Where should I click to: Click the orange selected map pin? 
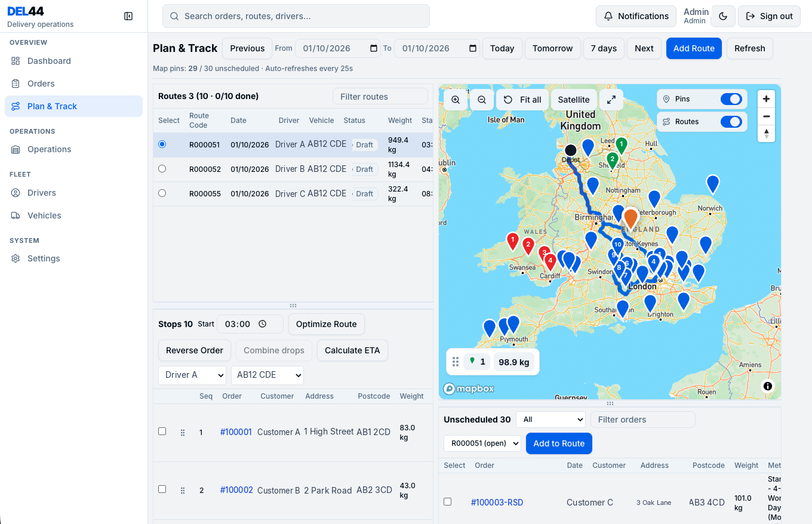[x=630, y=217]
